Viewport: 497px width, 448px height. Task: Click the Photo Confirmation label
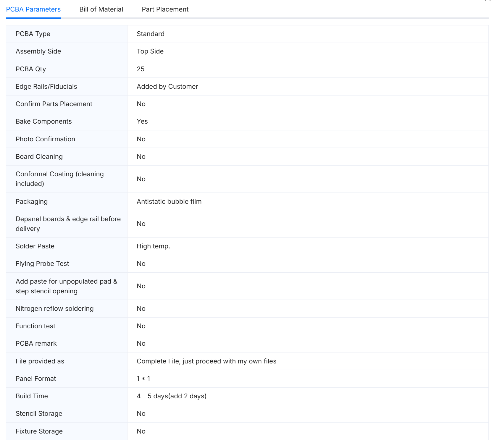coord(45,139)
